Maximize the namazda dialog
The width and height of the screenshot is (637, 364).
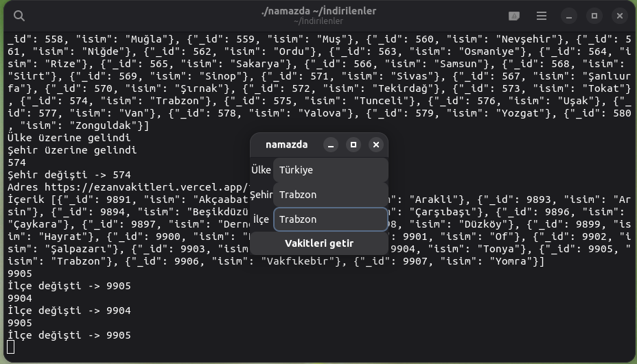[x=354, y=145]
